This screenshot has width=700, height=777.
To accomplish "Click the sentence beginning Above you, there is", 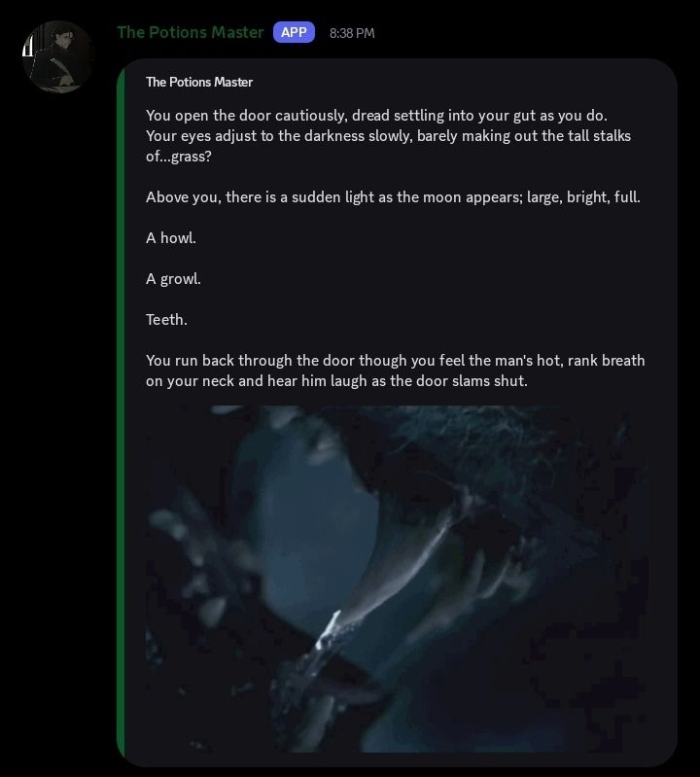I will 393,197.
